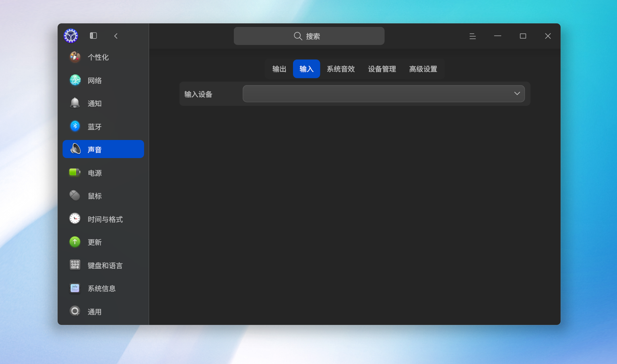This screenshot has height=364, width=617.
Task: Select 键盘和语言 text in the sidebar
Action: click(105, 265)
